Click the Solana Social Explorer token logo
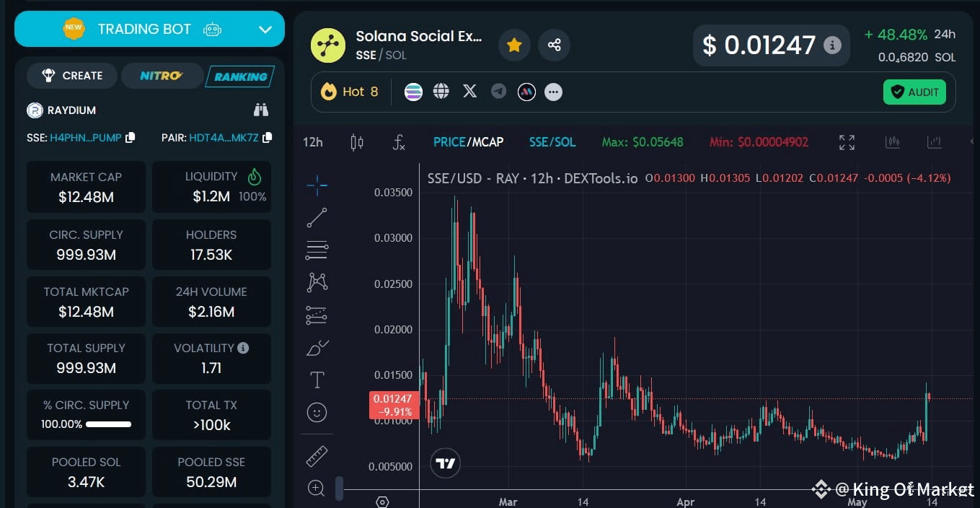This screenshot has width=980, height=508. coord(328,45)
